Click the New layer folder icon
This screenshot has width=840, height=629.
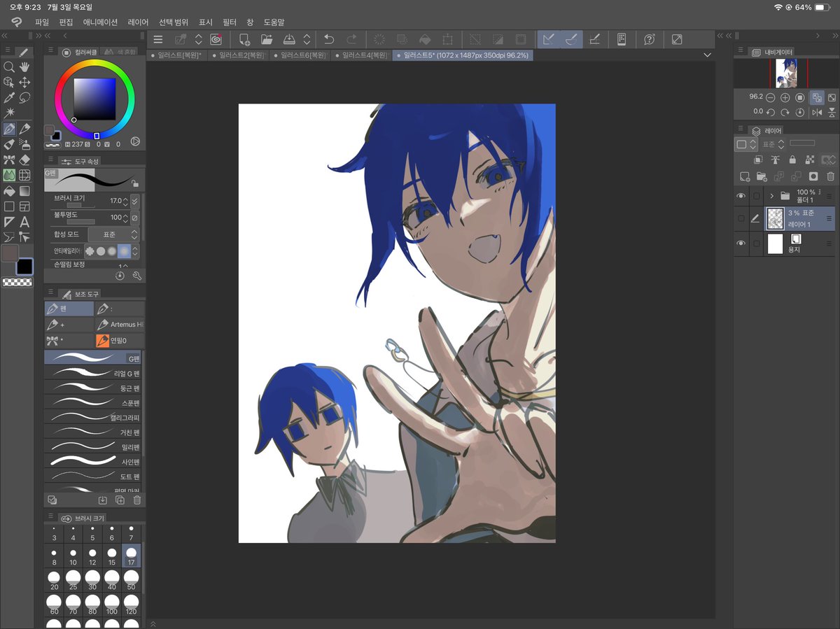tap(762, 177)
